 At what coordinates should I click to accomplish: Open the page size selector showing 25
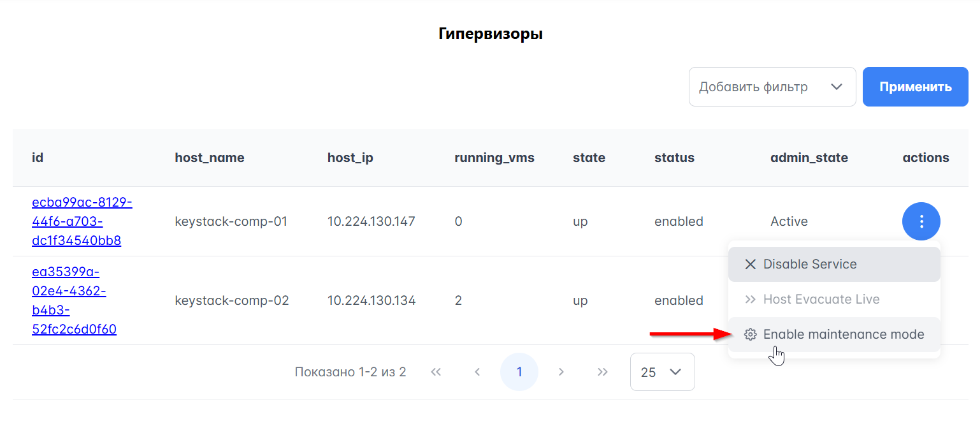click(x=662, y=372)
